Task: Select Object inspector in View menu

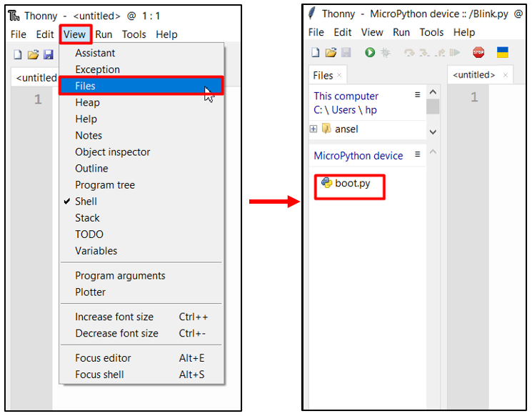Action: pos(141,152)
